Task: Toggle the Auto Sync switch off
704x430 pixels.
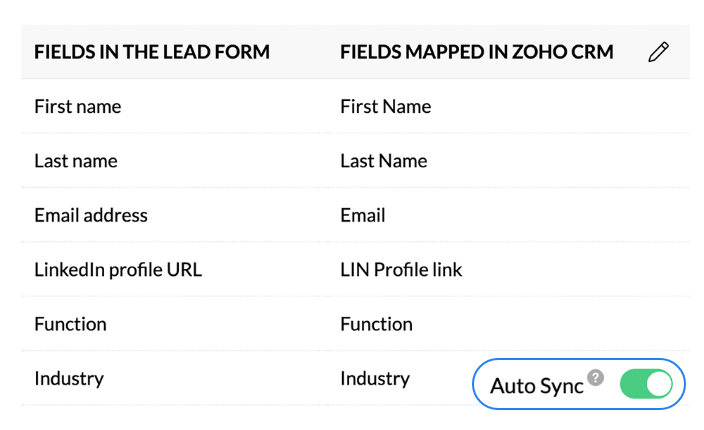Action: coord(646,384)
